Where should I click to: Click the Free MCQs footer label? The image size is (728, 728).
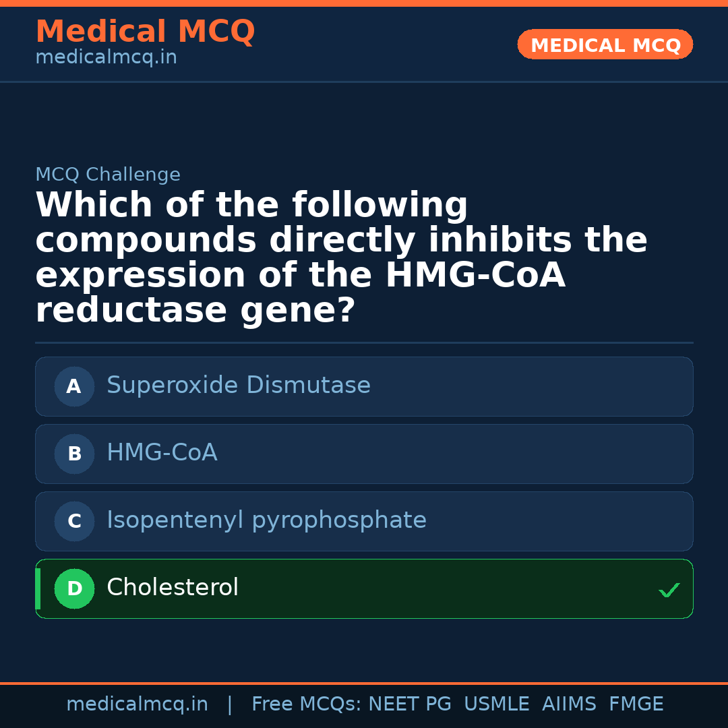[306, 704]
